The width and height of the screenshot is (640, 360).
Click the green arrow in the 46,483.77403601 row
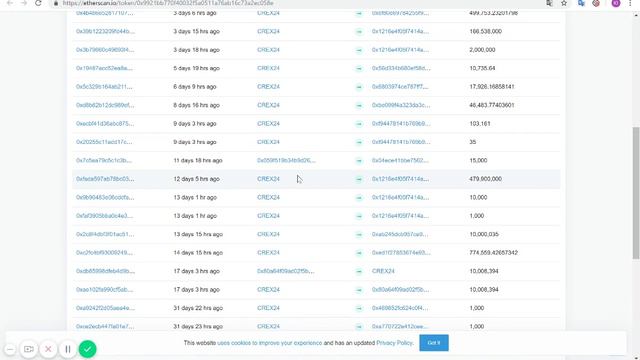click(x=359, y=105)
